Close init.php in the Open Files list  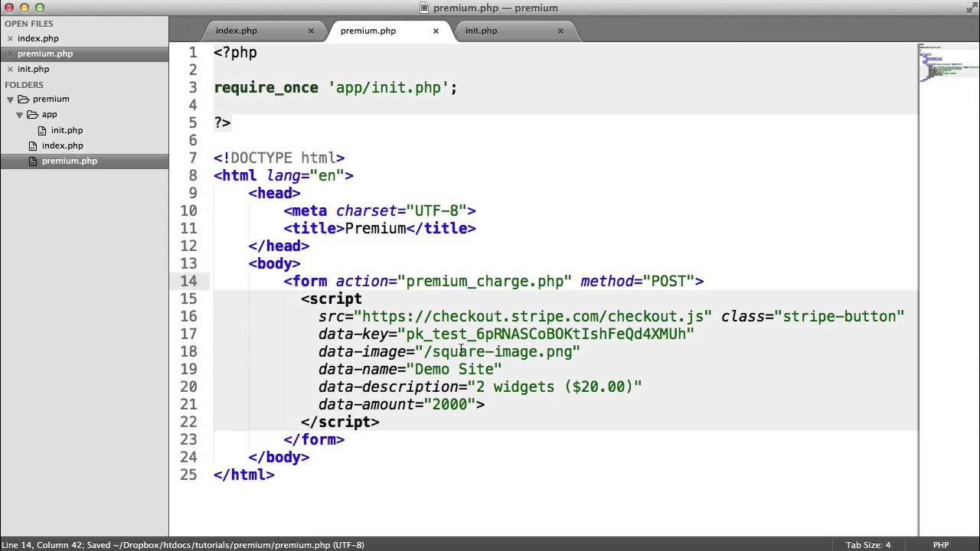coord(10,69)
